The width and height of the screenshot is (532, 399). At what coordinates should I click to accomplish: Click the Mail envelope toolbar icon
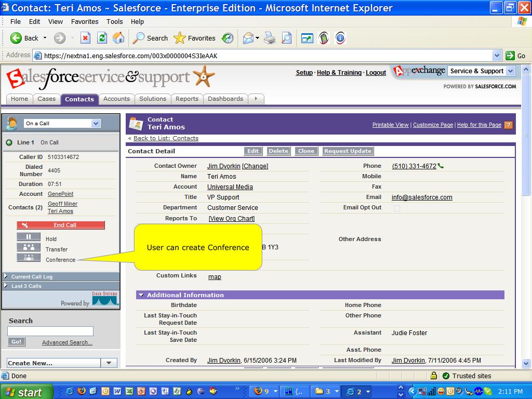[x=248, y=38]
